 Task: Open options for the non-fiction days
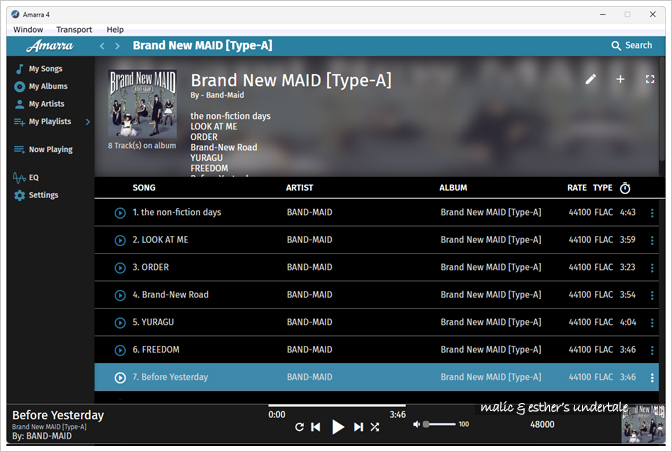(x=652, y=213)
